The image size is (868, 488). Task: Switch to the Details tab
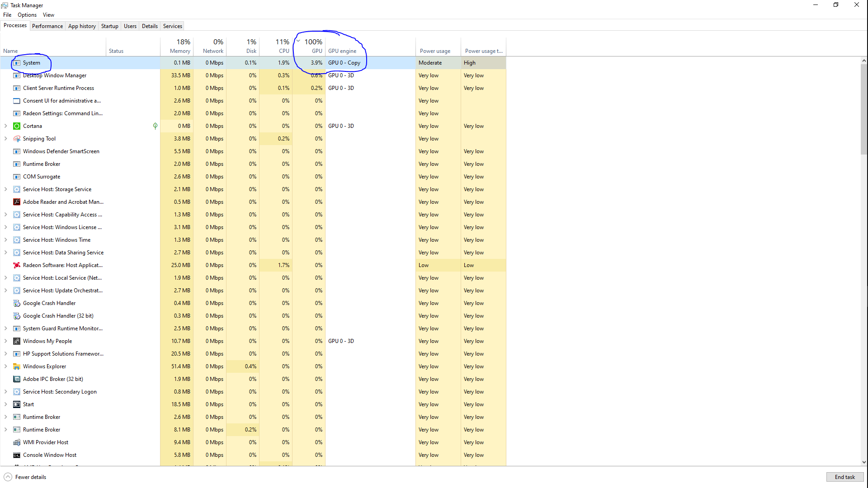(150, 26)
